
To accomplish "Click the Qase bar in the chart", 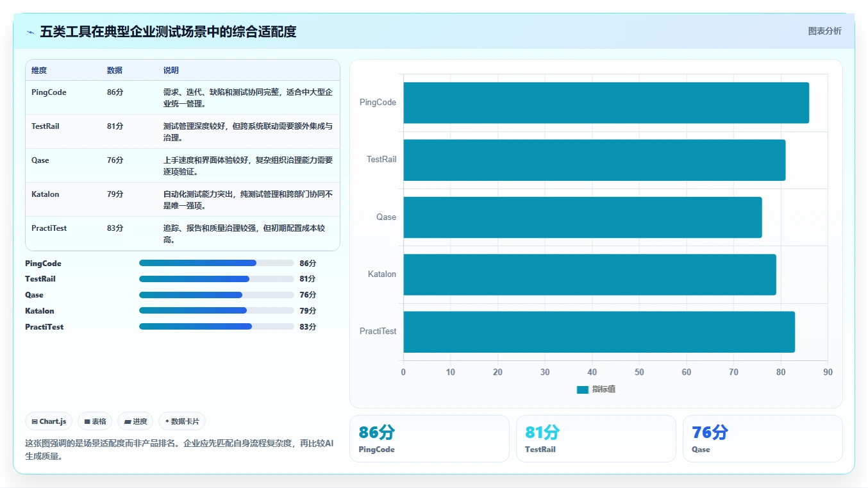I will (583, 217).
